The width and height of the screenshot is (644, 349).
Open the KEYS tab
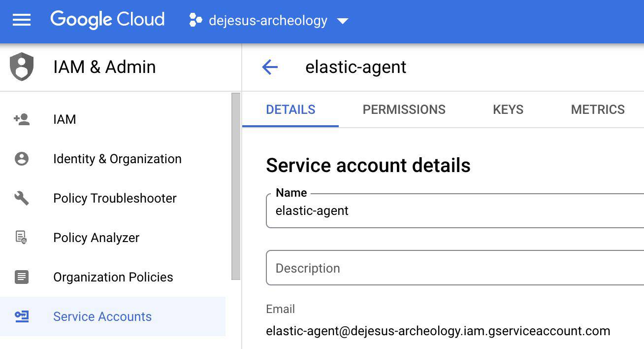(508, 109)
